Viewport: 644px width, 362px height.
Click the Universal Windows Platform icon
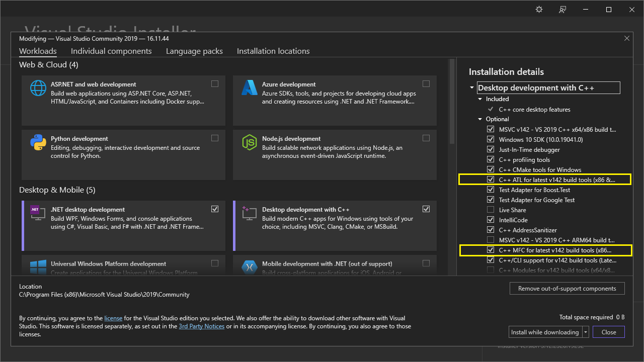(38, 267)
